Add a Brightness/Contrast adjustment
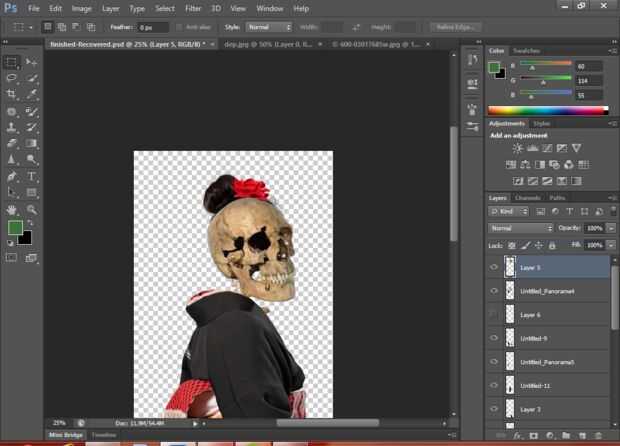 pyautogui.click(x=517, y=148)
